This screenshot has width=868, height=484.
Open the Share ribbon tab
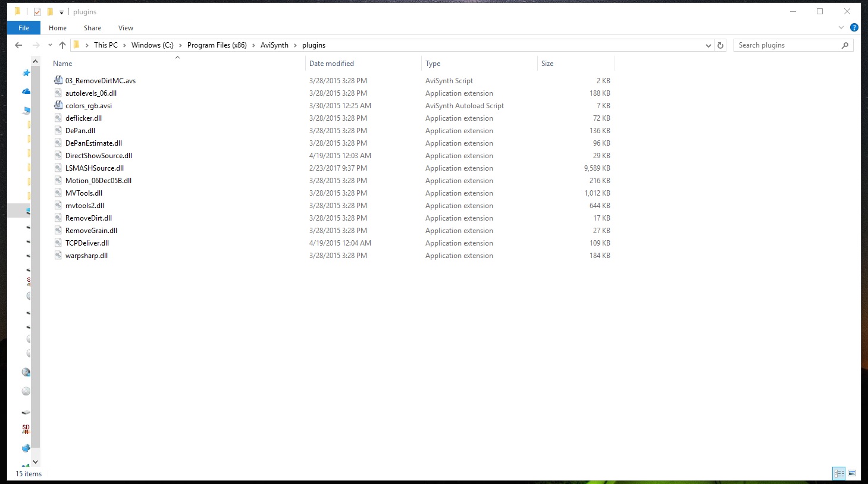tap(92, 28)
